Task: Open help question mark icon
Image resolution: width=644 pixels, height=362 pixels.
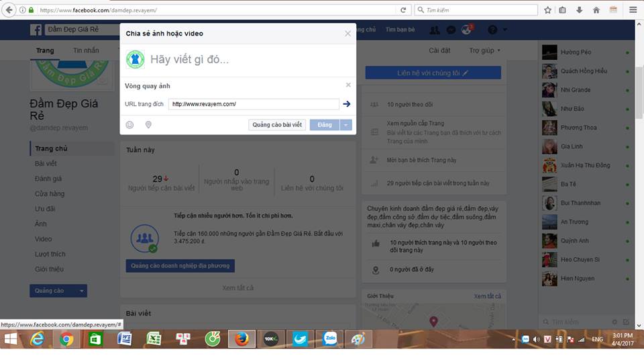Action: 492,30
